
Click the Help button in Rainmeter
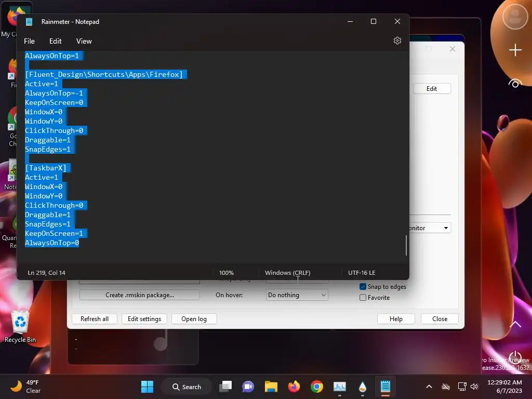click(x=396, y=319)
